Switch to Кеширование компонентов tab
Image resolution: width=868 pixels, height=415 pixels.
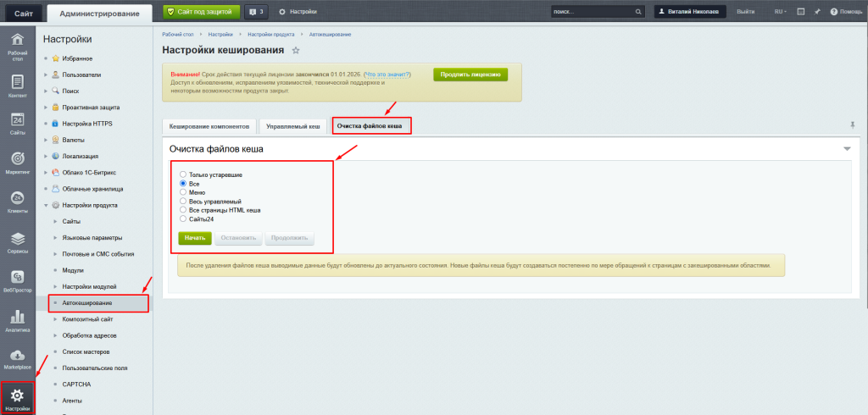pos(210,126)
